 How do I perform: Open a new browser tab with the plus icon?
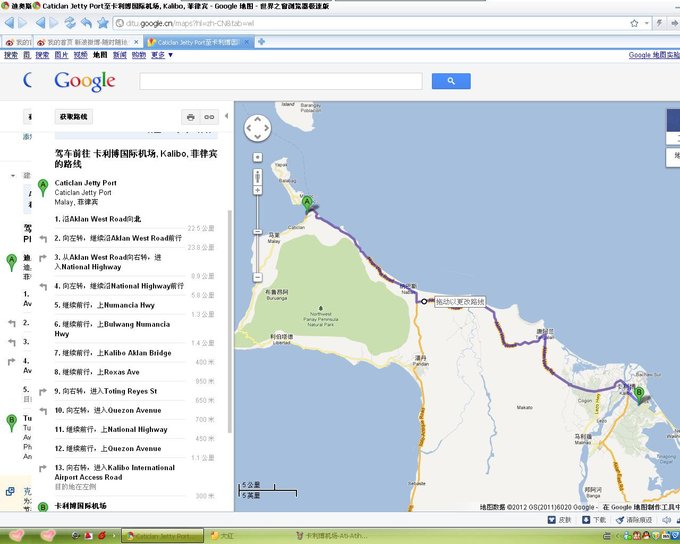pos(261,42)
